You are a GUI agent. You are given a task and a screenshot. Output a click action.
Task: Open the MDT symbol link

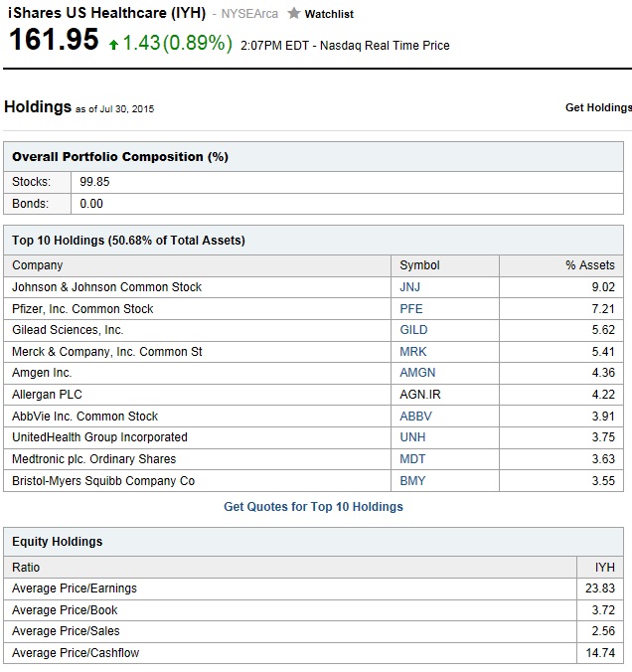click(412, 459)
